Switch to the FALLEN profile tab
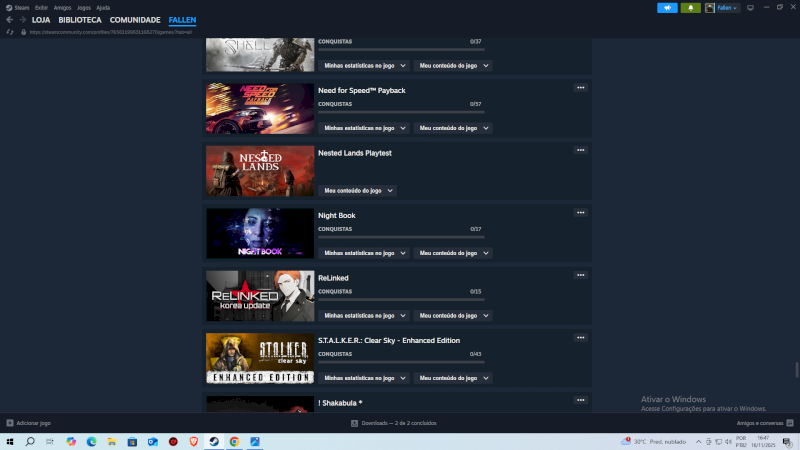 pos(182,20)
